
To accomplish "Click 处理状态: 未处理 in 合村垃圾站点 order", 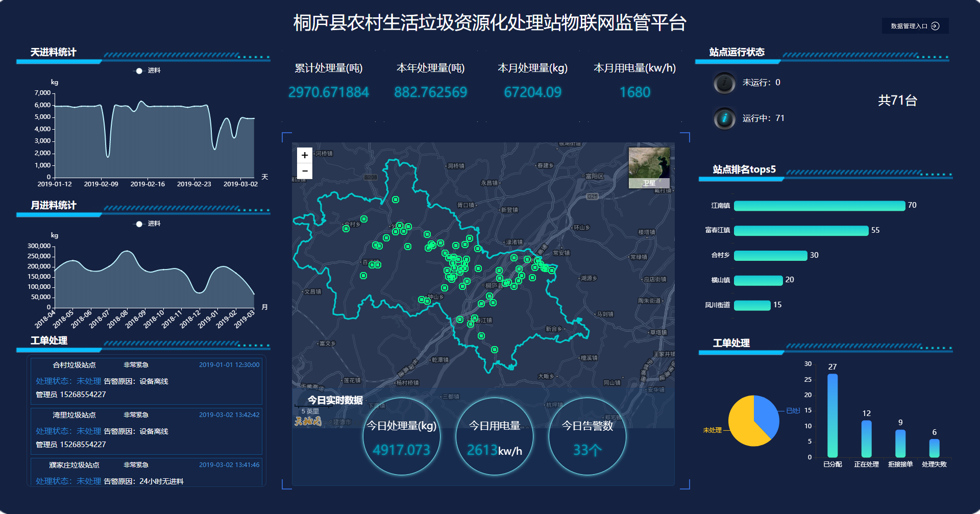I will click(68, 381).
